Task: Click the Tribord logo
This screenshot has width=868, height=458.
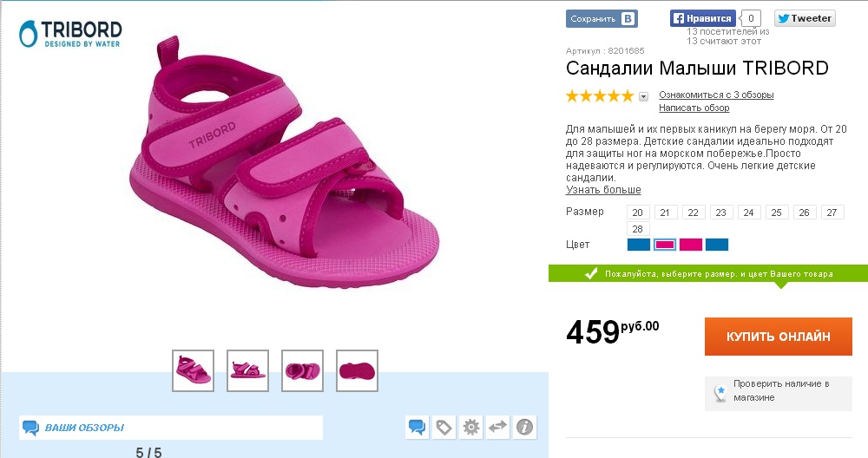Action: (x=70, y=34)
